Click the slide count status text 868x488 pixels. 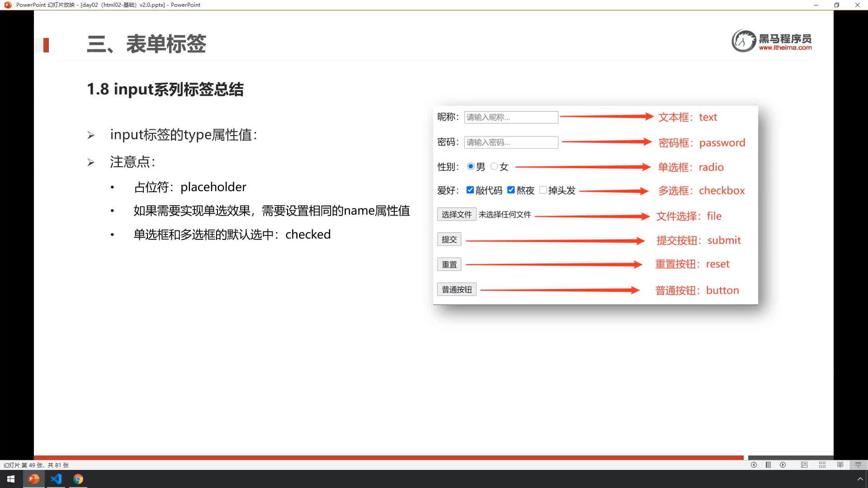click(x=36, y=465)
